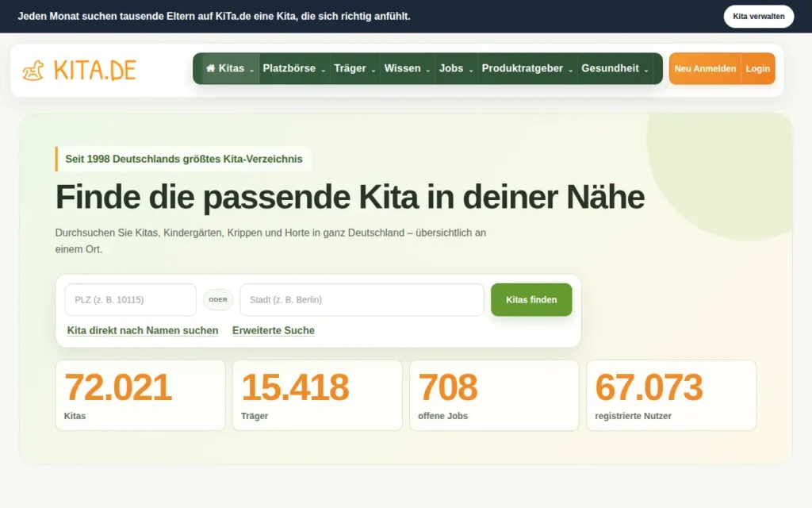Click the 'Durchsuchen Sie Kitas, Kindergärten' paragraph

coord(270,241)
